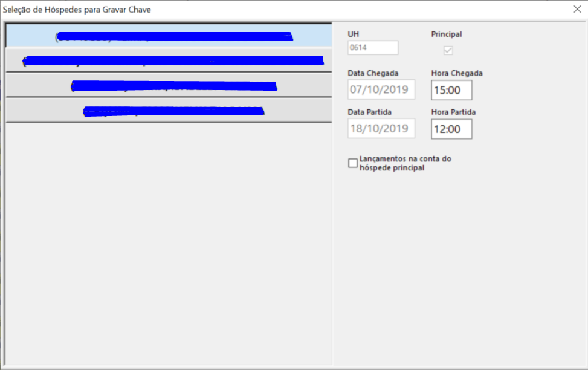Select the third guest row in list

pyautogui.click(x=169, y=86)
